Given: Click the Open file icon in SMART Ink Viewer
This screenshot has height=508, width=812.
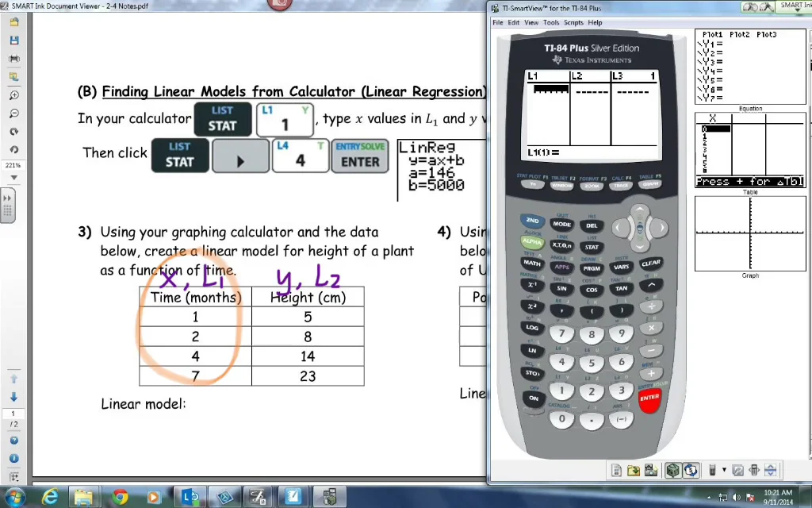Looking at the screenshot, I should 14,22.
